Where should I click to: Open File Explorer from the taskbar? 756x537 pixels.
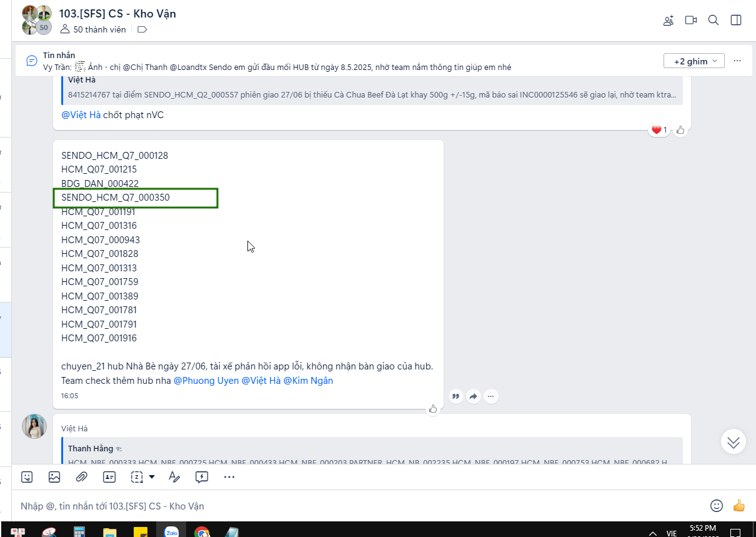click(110, 532)
